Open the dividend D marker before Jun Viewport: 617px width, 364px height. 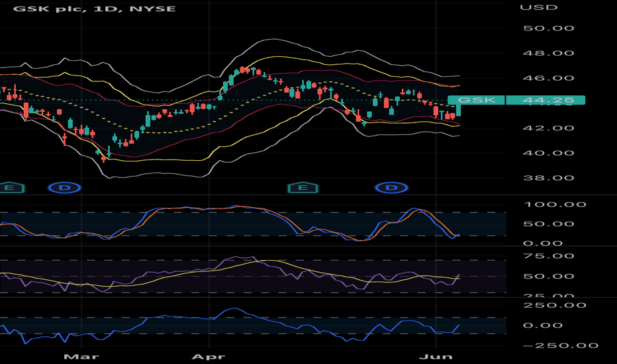tap(391, 188)
